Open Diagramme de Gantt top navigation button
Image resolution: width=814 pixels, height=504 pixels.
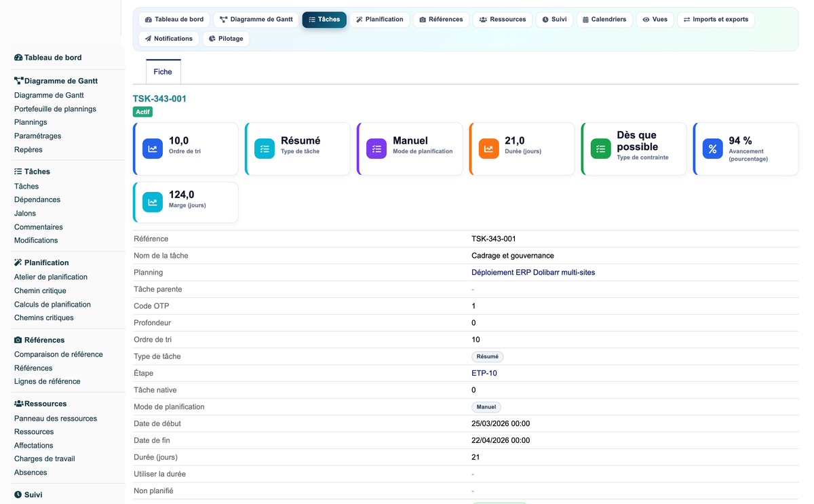pos(256,20)
